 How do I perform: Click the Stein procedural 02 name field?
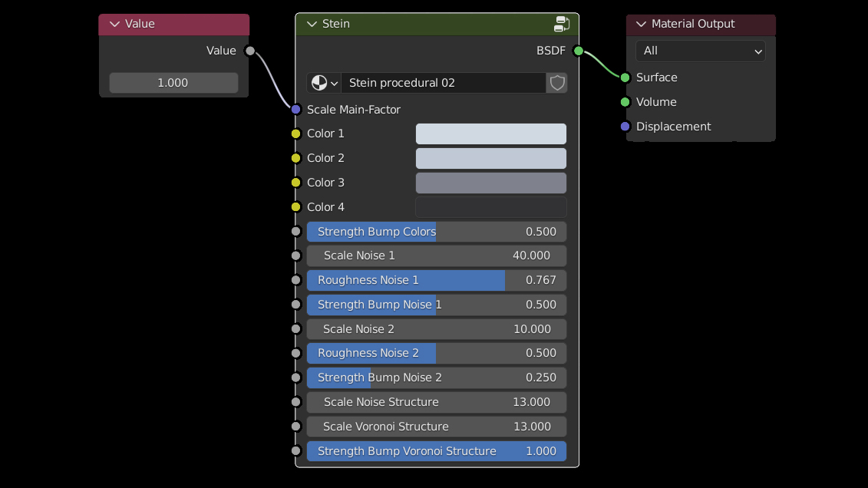pos(443,83)
